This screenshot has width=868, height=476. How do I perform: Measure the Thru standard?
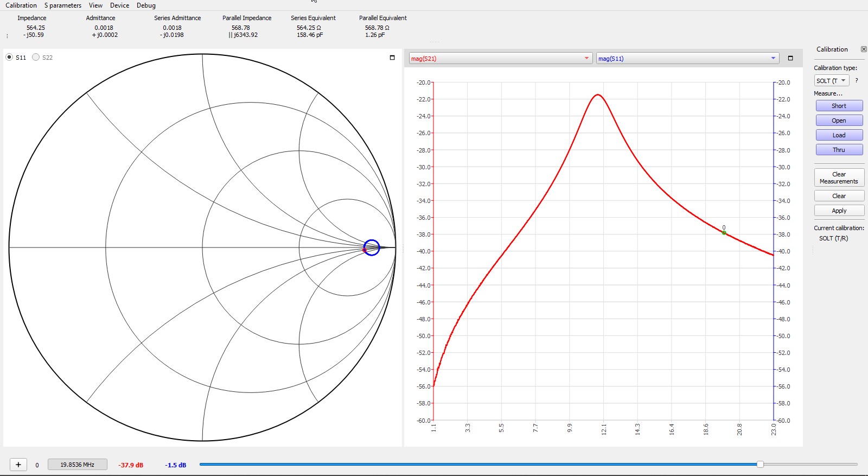839,150
